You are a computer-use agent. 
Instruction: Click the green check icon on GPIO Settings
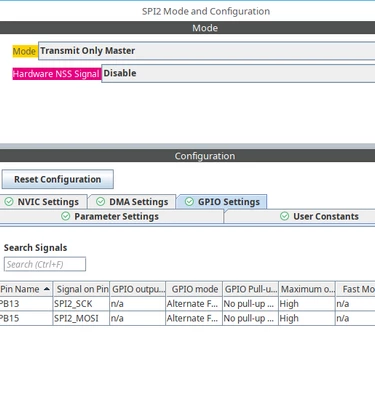coord(189,202)
